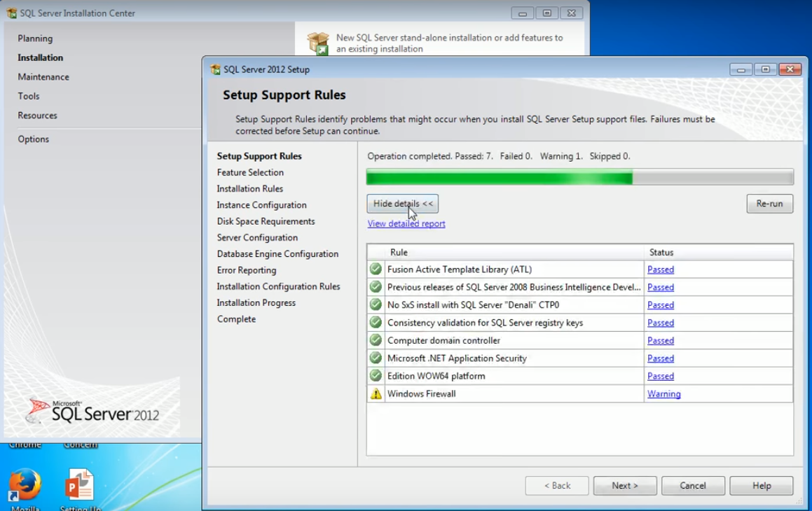Click the check icon beside Consistency validation rule
This screenshot has height=511, width=812.
point(376,322)
